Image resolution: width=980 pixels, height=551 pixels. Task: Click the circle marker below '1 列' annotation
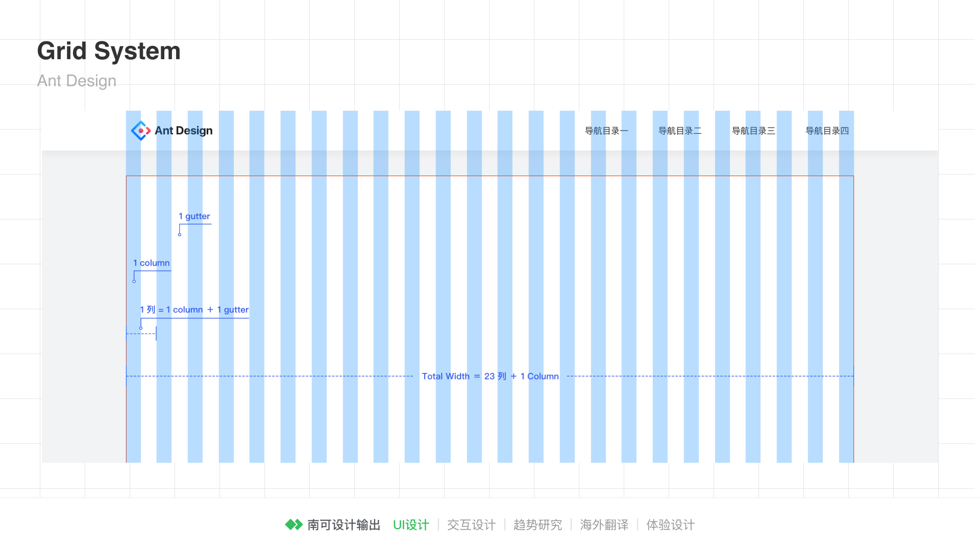141,328
